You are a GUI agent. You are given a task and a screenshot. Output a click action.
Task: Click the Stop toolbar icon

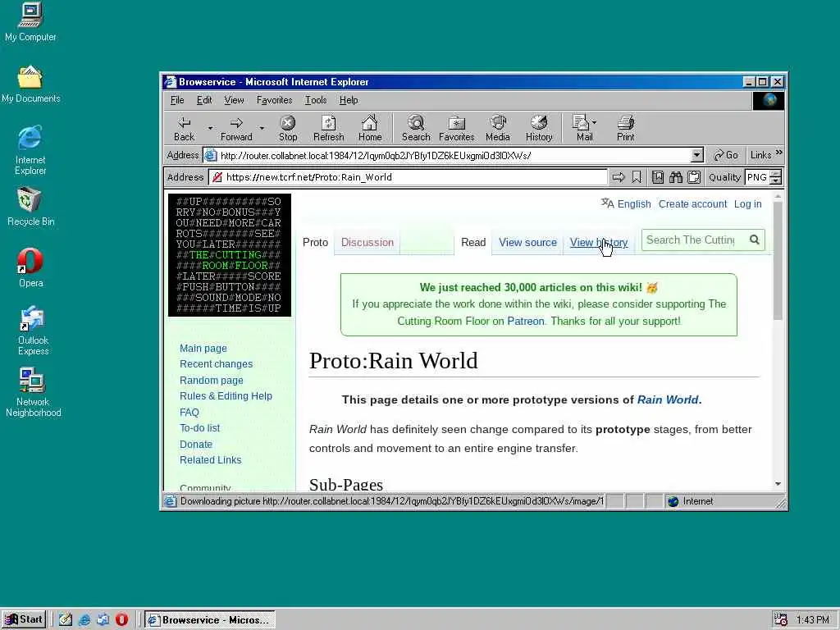pos(288,129)
